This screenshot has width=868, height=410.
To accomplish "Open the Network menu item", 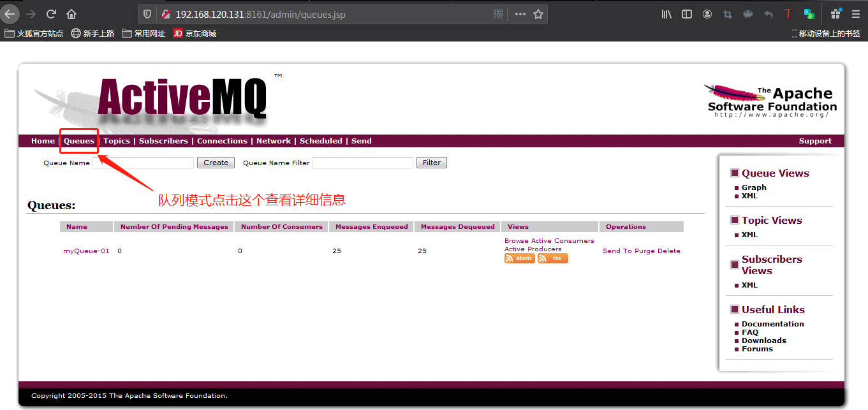I will click(x=274, y=141).
